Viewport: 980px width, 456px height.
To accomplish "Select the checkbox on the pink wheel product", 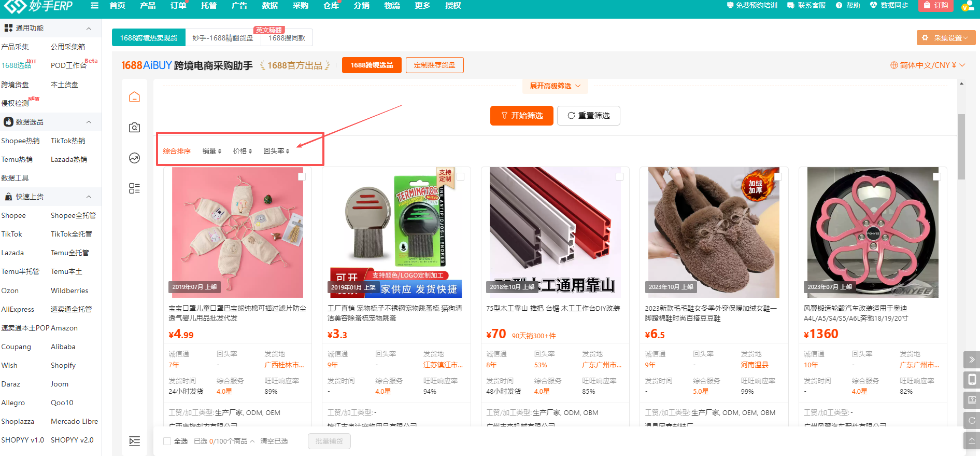I will [936, 177].
